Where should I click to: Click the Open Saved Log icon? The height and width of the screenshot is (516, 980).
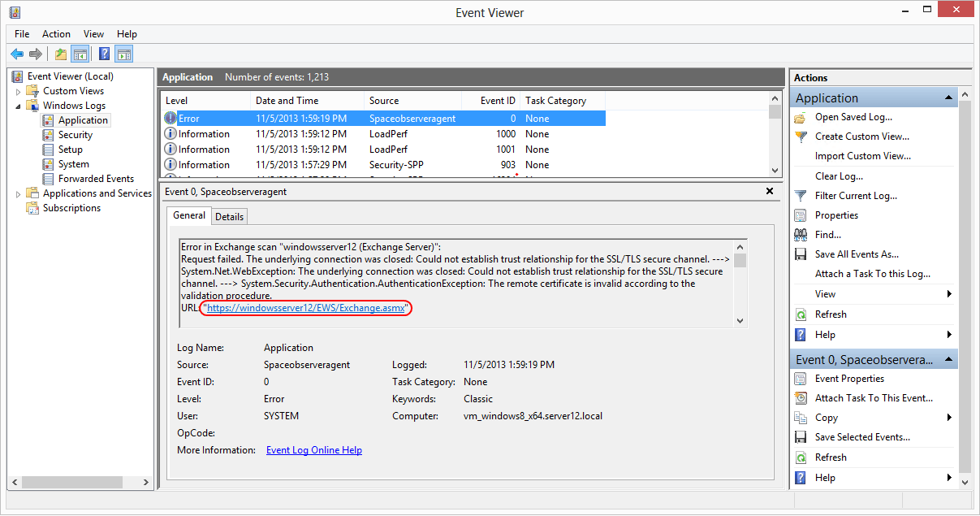point(801,117)
